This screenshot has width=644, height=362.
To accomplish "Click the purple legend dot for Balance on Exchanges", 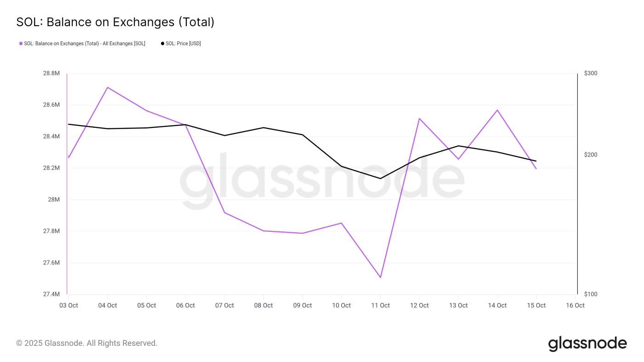I will pyautogui.click(x=21, y=44).
